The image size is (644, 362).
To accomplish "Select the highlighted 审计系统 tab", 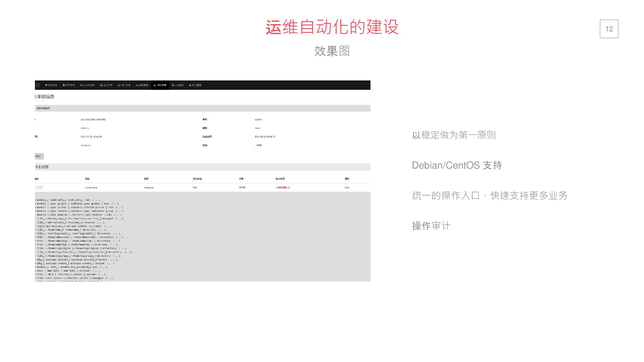I will pyautogui.click(x=160, y=85).
